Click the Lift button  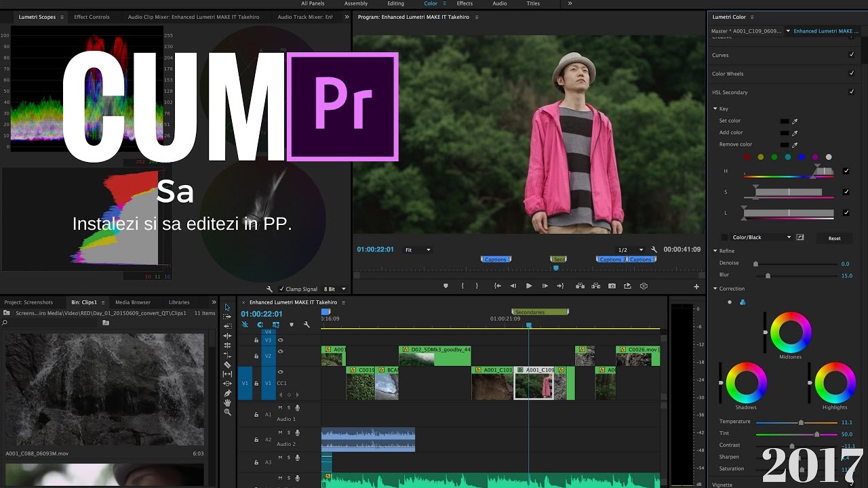[x=580, y=286]
